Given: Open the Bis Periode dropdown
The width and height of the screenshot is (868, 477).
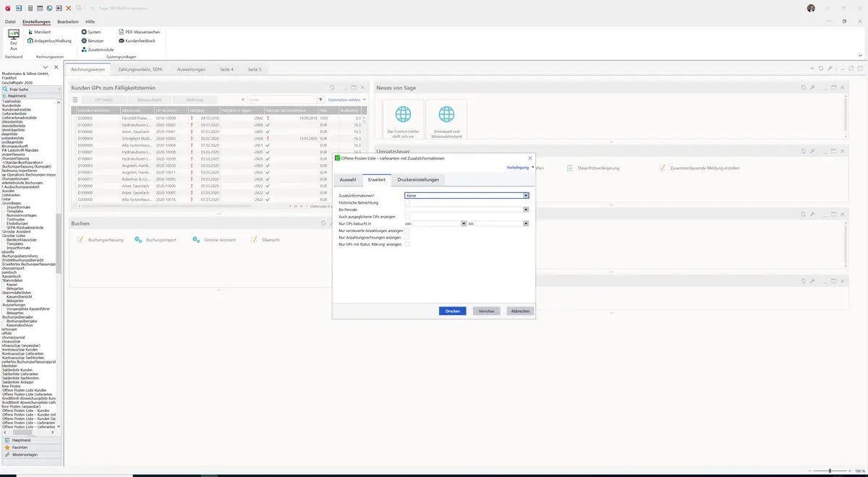Looking at the screenshot, I should coord(526,210).
